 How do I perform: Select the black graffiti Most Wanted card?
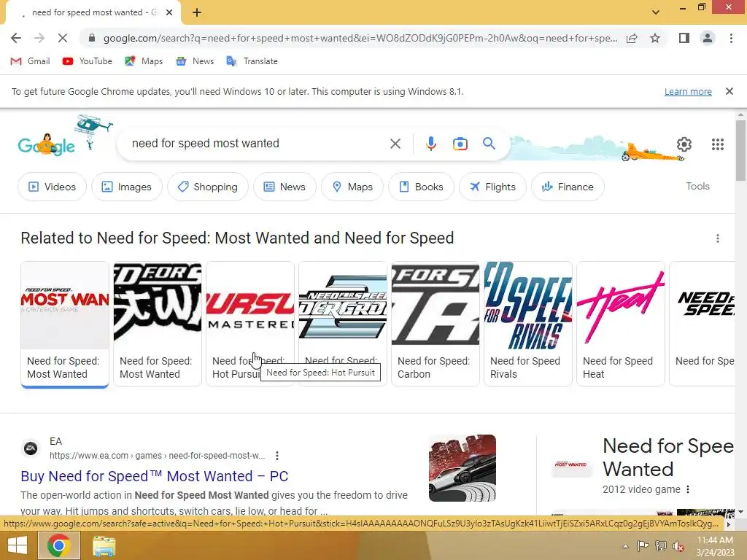point(158,324)
